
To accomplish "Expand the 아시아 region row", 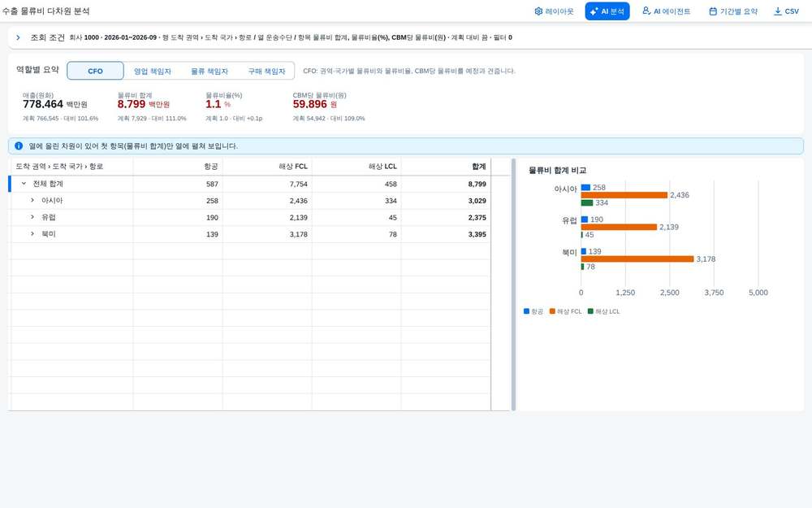I will pos(32,201).
